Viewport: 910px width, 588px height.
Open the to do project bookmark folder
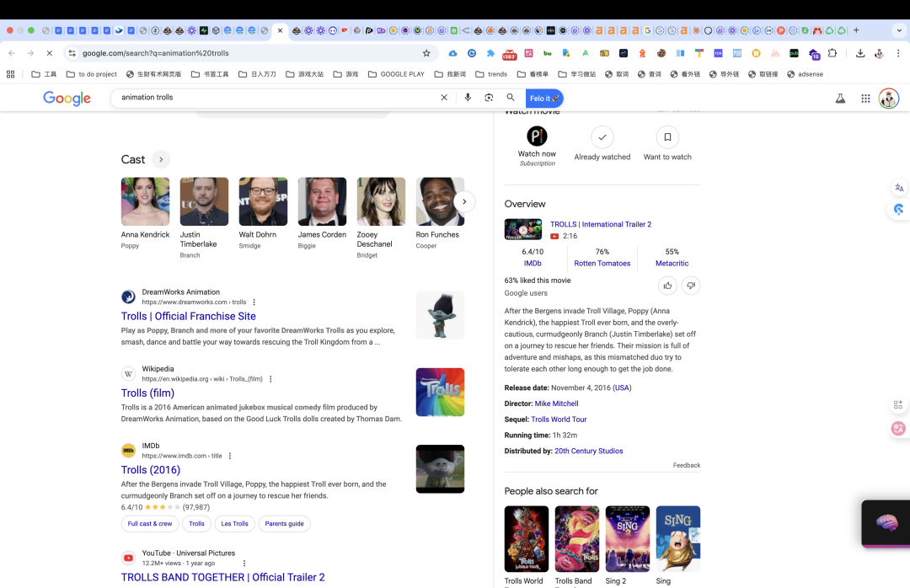[92, 74]
